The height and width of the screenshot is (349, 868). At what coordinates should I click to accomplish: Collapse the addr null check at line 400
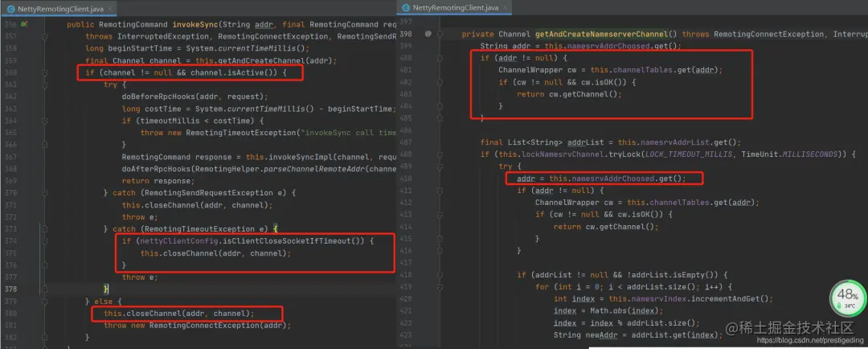(x=440, y=58)
